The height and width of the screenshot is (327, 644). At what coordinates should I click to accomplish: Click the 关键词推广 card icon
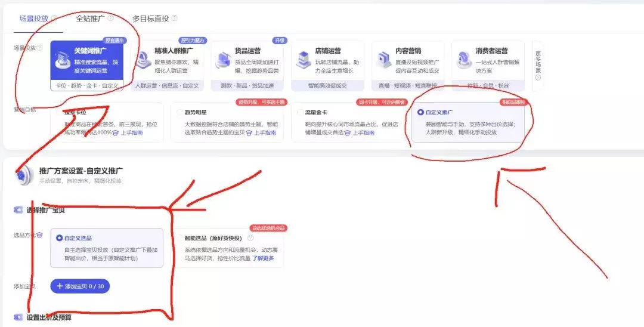(x=63, y=60)
